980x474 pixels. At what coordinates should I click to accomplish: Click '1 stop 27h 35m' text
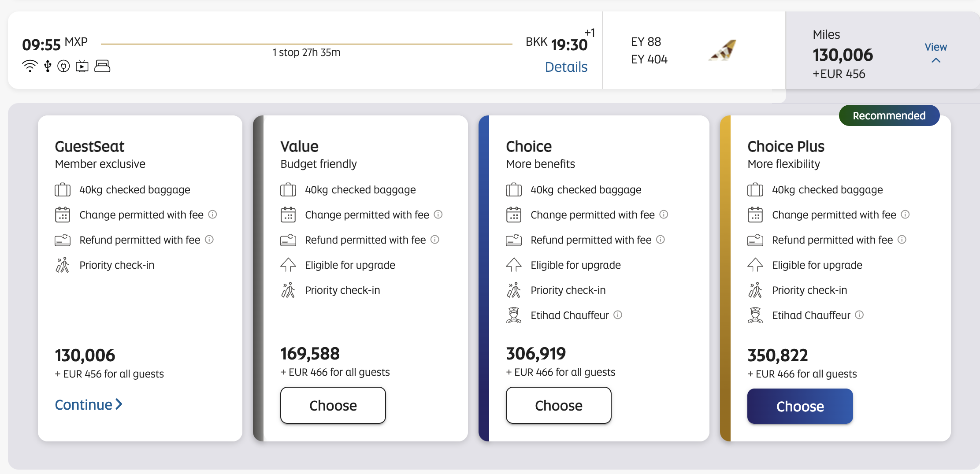coord(307,52)
